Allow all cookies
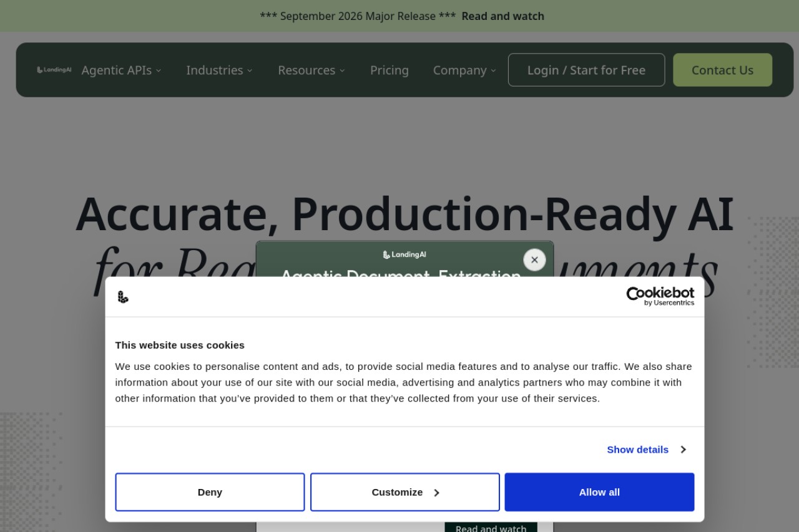This screenshot has height=532, width=799. point(599,492)
